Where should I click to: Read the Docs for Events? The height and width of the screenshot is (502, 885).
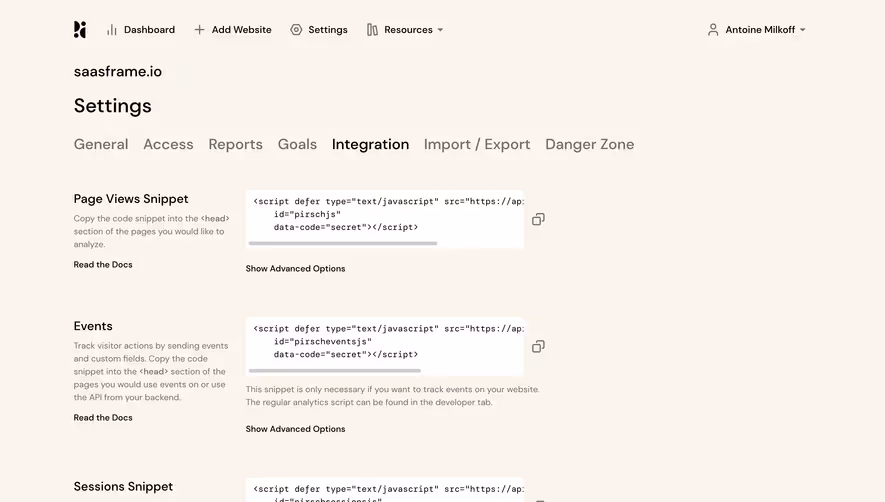point(103,417)
